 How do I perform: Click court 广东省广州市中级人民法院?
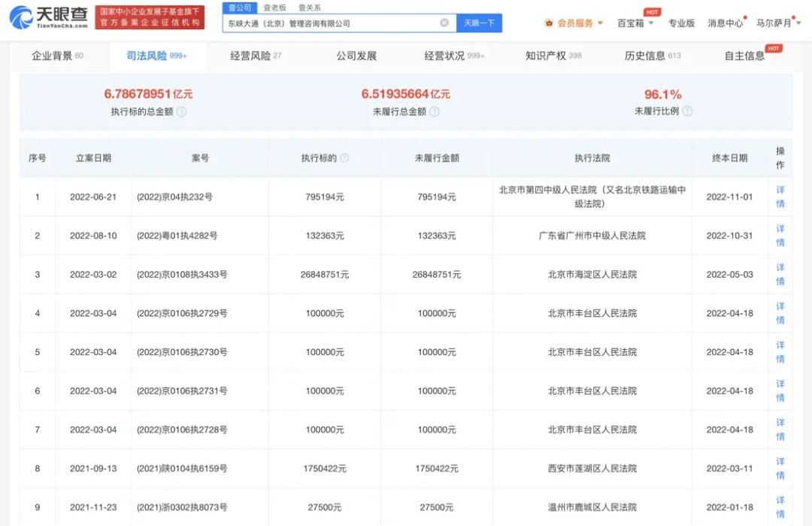[592, 236]
